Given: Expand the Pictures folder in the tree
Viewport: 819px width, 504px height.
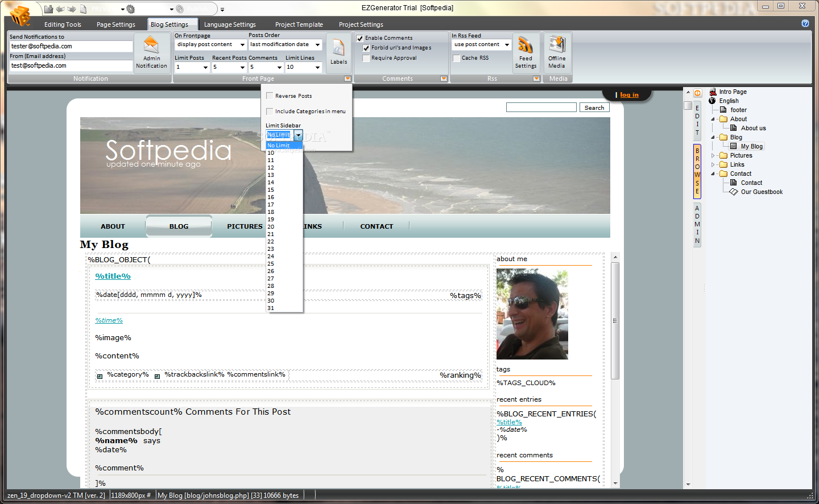Looking at the screenshot, I should 713,155.
